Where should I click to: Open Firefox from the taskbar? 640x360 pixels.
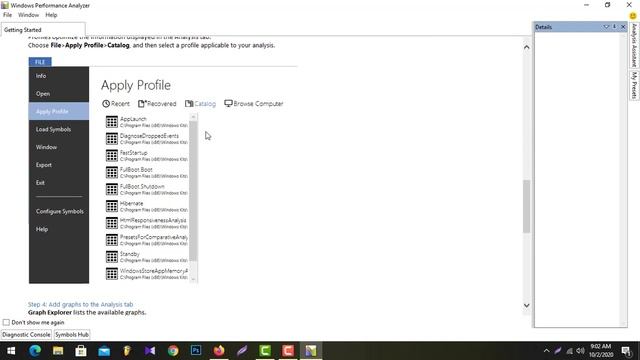(x=219, y=351)
